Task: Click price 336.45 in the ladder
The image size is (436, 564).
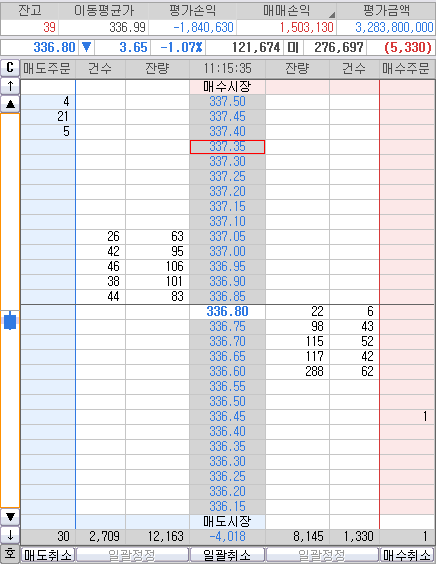Action: pyautogui.click(x=227, y=417)
